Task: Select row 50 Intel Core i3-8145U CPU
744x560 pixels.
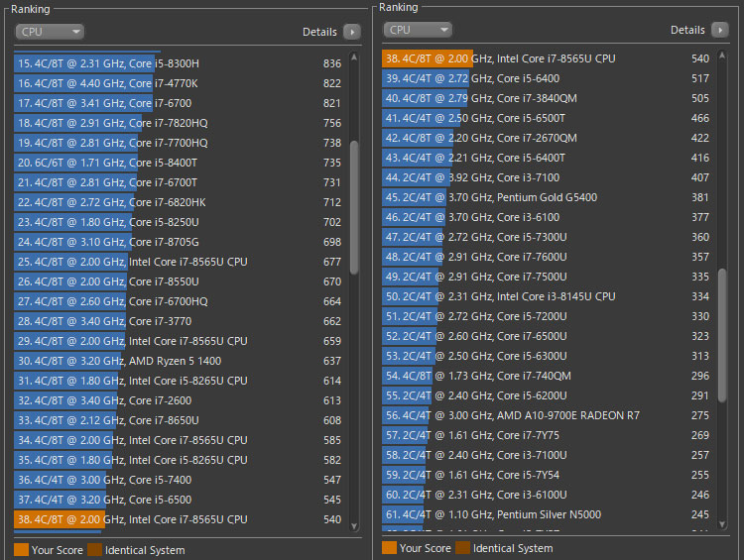Action: 548,296
